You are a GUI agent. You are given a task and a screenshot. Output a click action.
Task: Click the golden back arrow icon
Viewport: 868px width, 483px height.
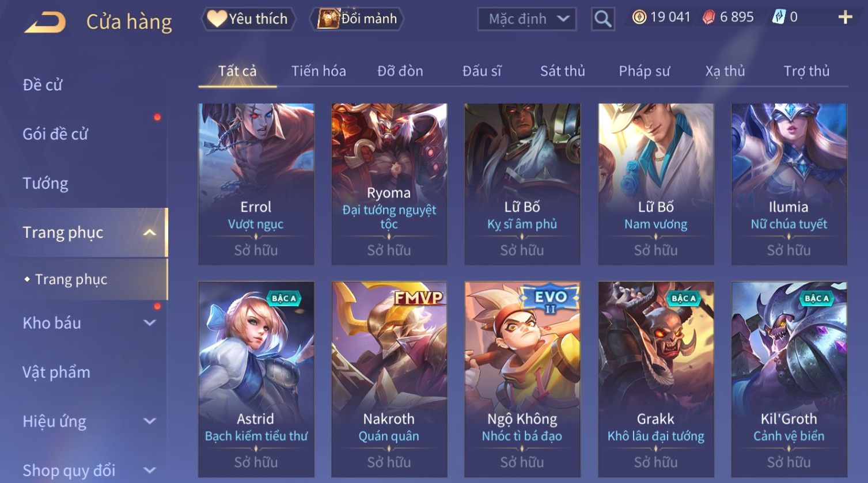(45, 22)
